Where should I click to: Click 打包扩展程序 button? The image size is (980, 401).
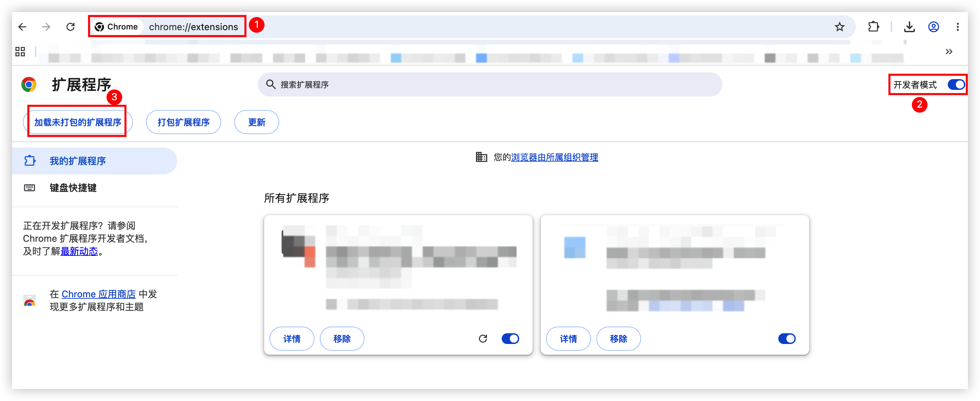tap(183, 122)
